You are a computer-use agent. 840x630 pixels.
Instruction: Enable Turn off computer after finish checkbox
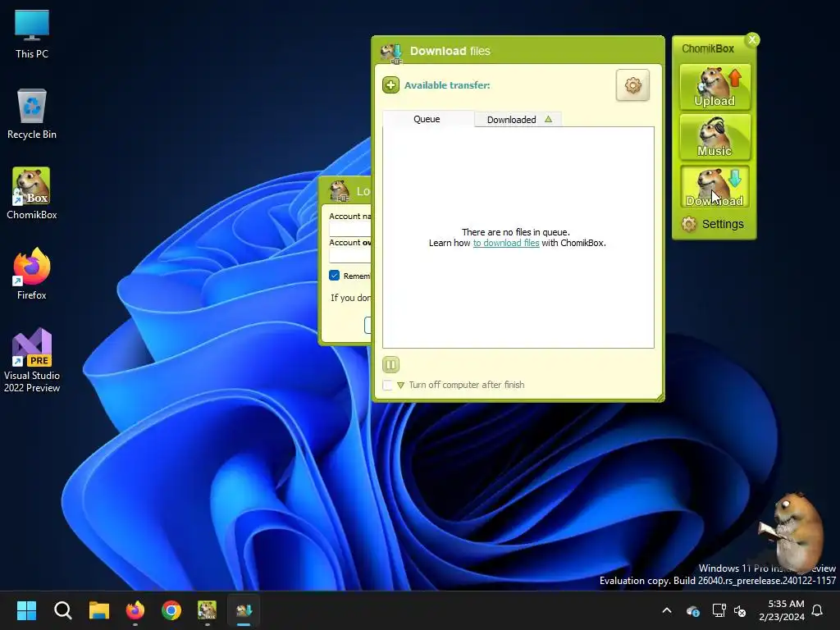tap(387, 385)
